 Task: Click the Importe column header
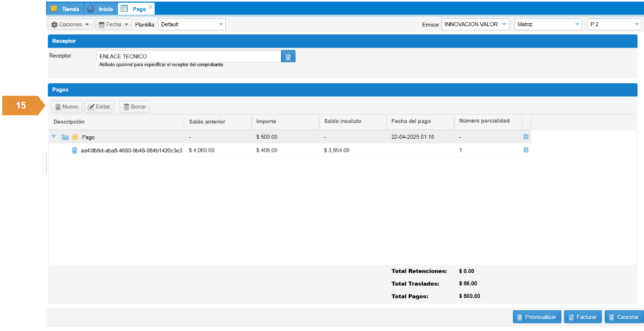[x=285, y=122]
